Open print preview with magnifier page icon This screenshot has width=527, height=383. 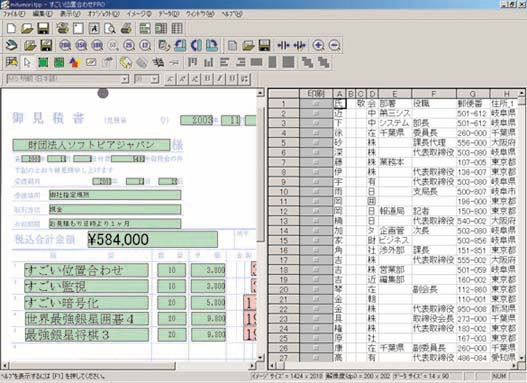[110, 28]
